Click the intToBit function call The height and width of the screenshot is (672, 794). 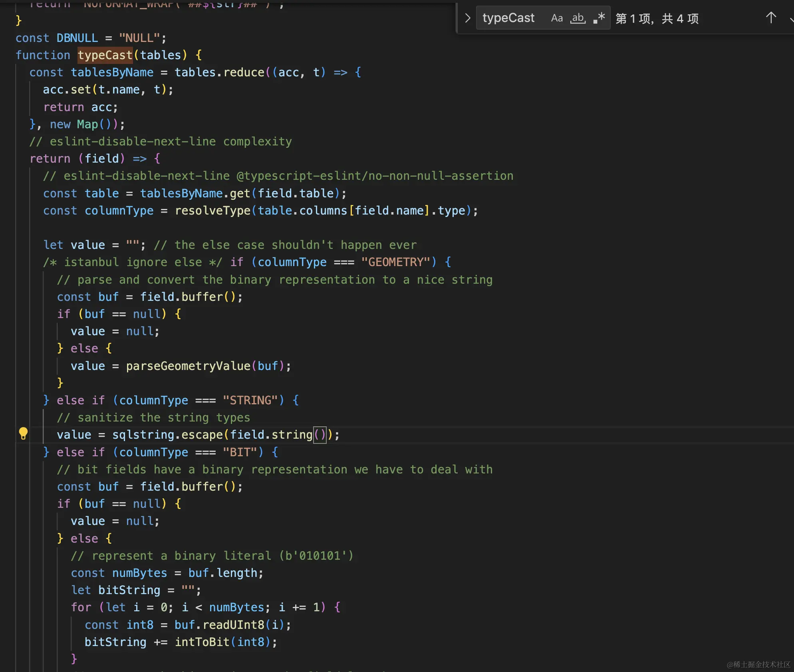(x=202, y=642)
